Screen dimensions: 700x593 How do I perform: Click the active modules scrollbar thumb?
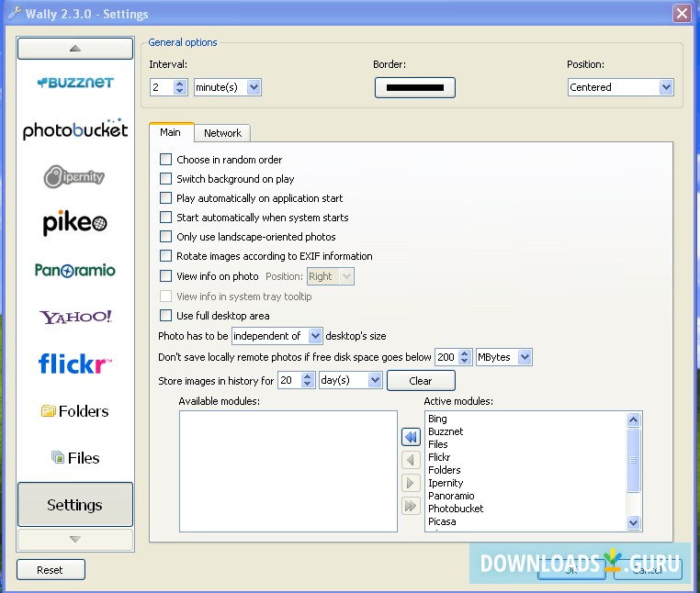click(x=633, y=460)
